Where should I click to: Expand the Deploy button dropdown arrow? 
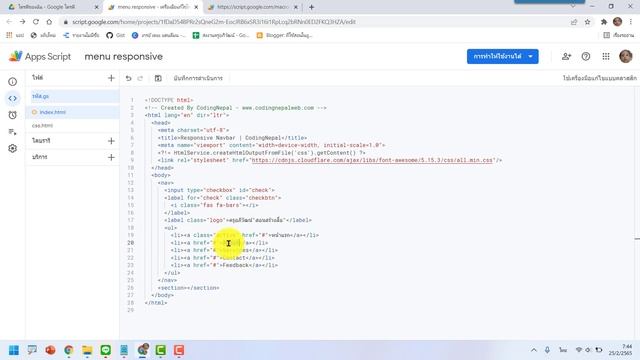pyautogui.click(x=531, y=56)
